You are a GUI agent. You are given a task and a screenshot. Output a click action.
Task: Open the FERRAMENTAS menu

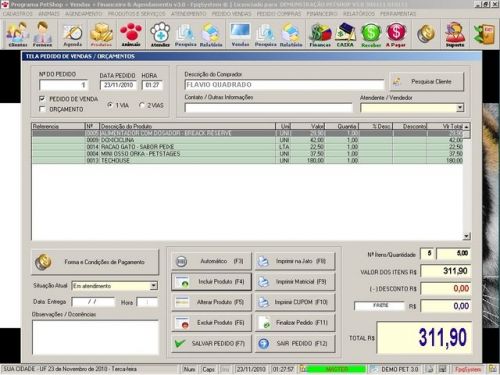coord(398,14)
